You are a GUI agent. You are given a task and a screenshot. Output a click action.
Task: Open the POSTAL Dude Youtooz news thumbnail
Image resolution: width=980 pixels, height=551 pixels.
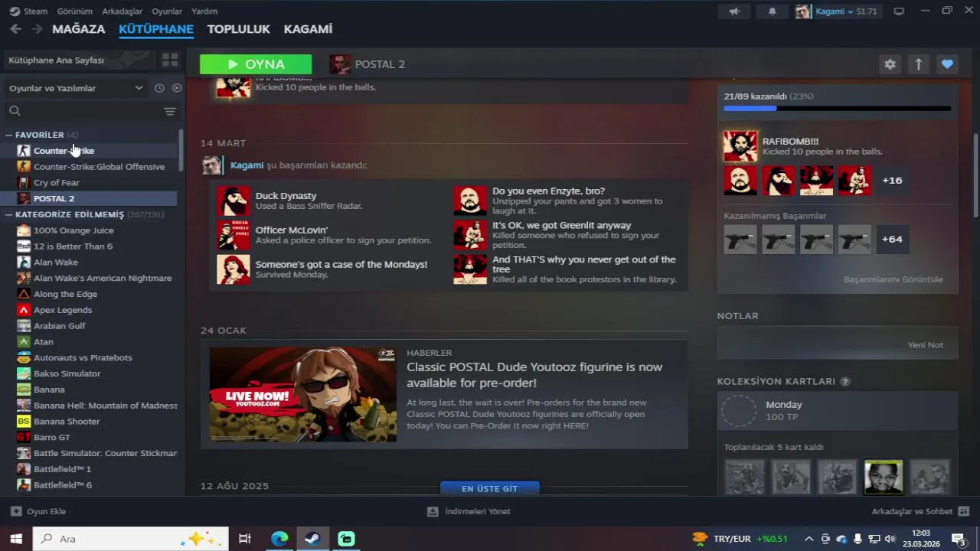(303, 395)
